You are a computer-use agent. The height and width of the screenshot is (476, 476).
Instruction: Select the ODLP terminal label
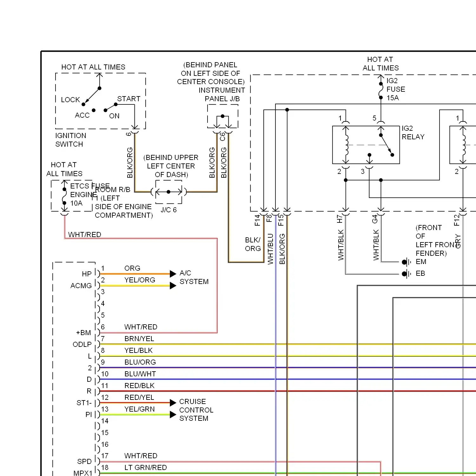coord(82,344)
